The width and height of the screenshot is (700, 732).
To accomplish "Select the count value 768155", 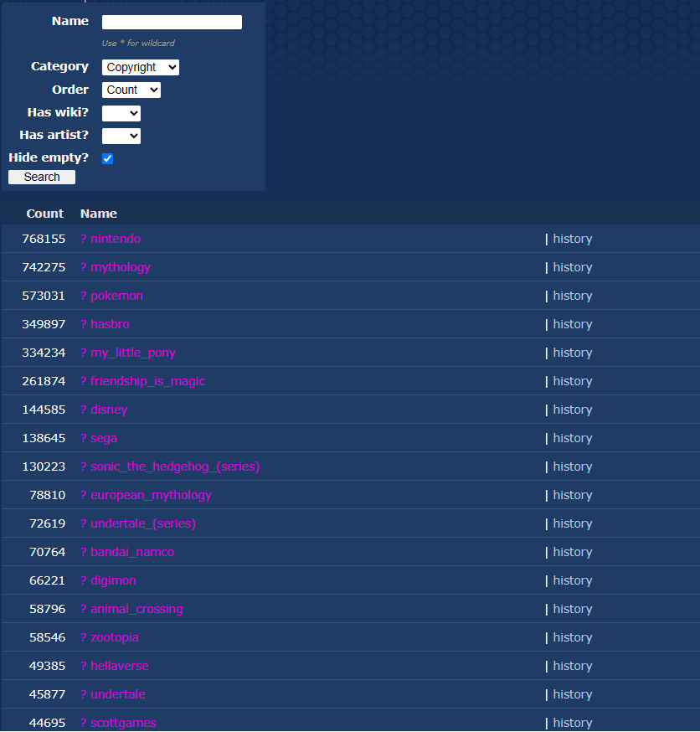I will click(x=44, y=239).
